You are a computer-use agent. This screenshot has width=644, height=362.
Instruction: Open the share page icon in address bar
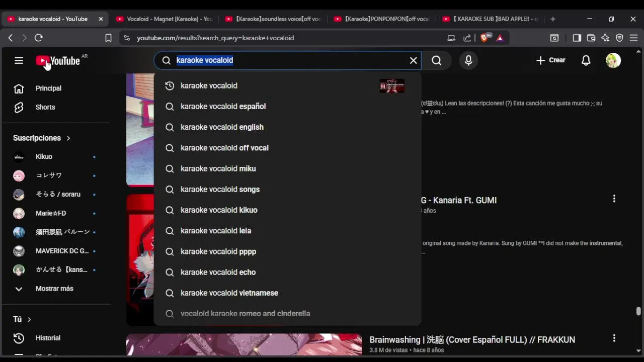[x=467, y=38]
